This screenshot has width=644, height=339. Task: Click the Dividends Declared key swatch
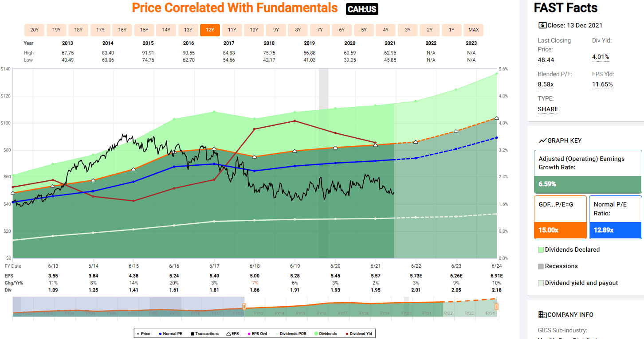click(541, 249)
